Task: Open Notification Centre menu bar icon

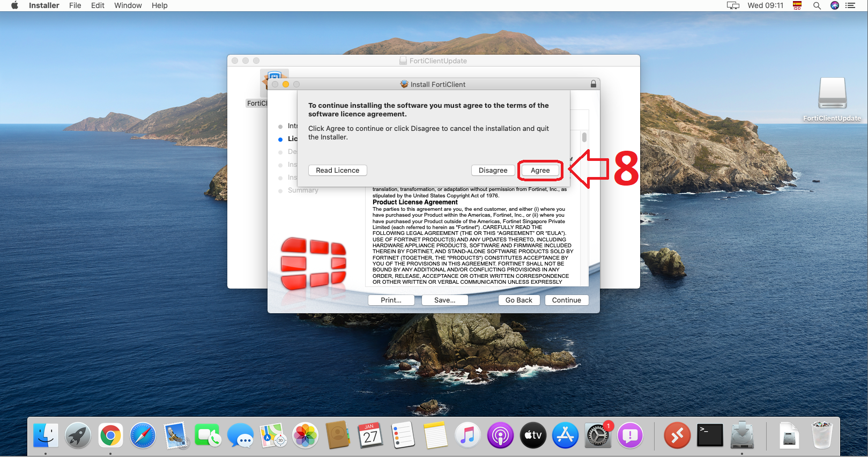Action: coord(850,5)
